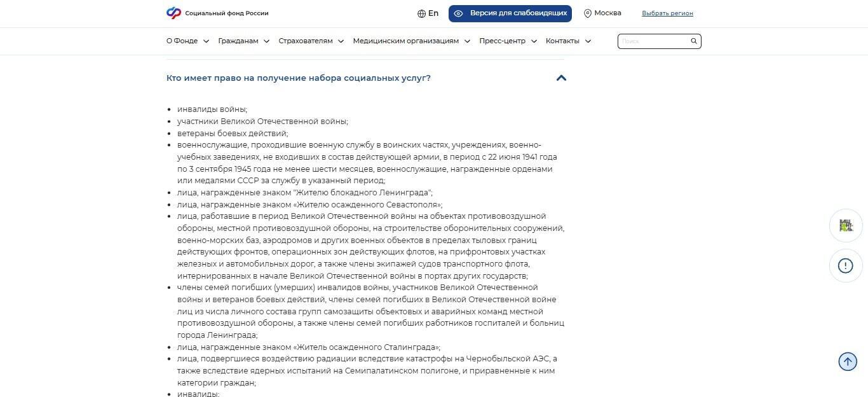Screen dimensions: 868x397
Task: Collapse the набор социальных услуг question chevron
Action: click(x=561, y=78)
